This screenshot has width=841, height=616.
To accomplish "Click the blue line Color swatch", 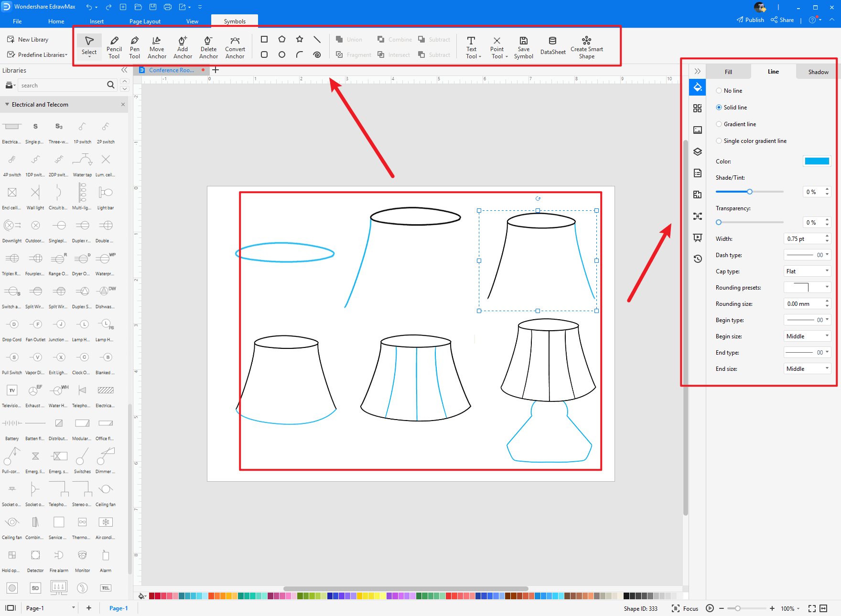I will (x=817, y=162).
